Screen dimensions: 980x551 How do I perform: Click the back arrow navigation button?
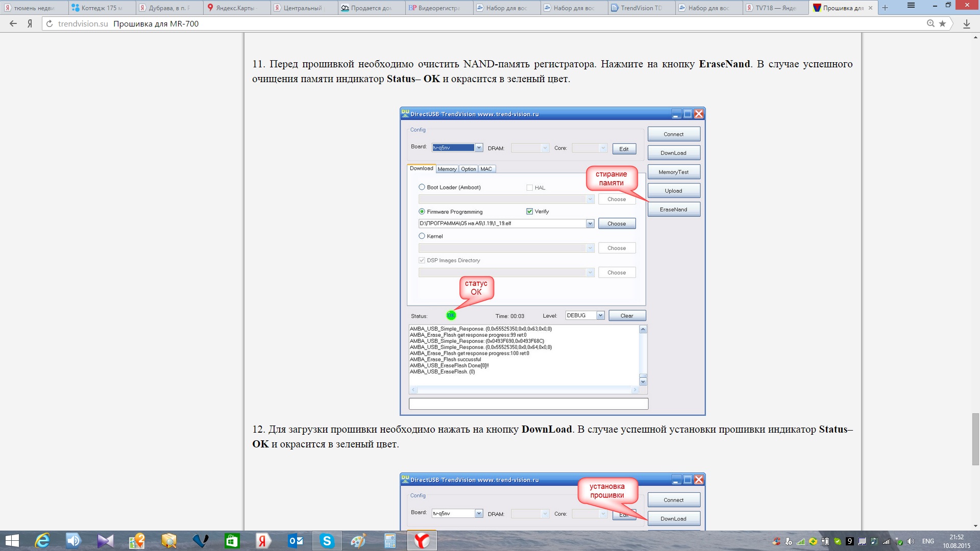[x=13, y=23]
